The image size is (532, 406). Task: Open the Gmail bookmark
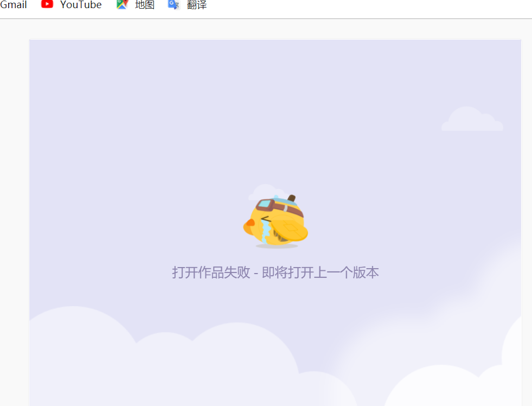(13, 4)
